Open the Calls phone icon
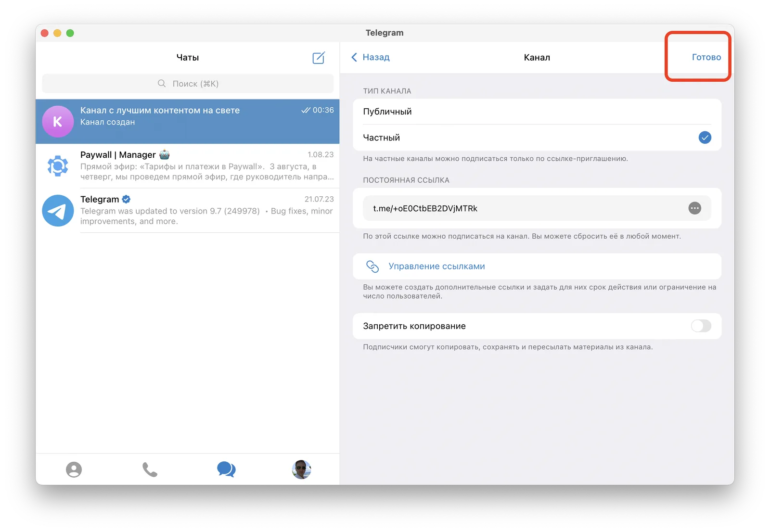This screenshot has width=770, height=532. click(x=150, y=469)
